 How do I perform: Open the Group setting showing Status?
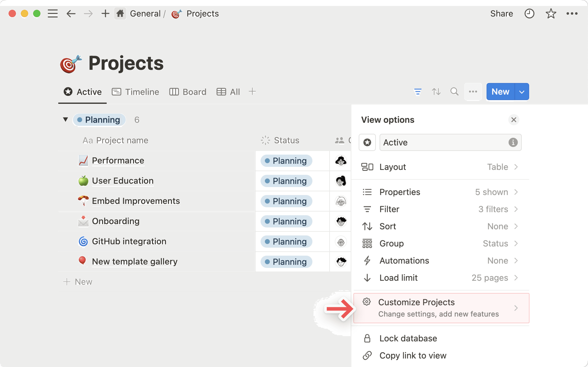[x=440, y=243]
